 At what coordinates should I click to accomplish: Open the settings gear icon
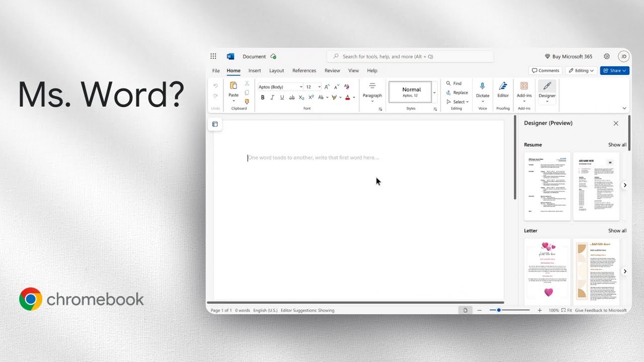(x=607, y=56)
